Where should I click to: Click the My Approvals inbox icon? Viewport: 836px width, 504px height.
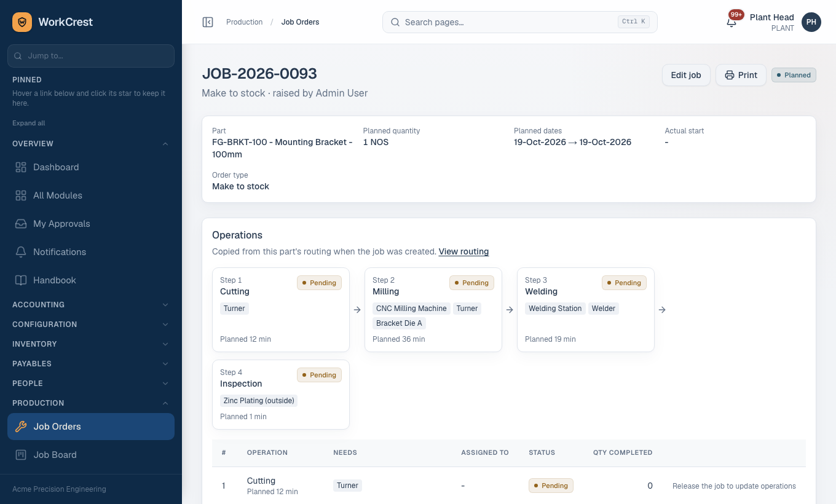pos(21,224)
